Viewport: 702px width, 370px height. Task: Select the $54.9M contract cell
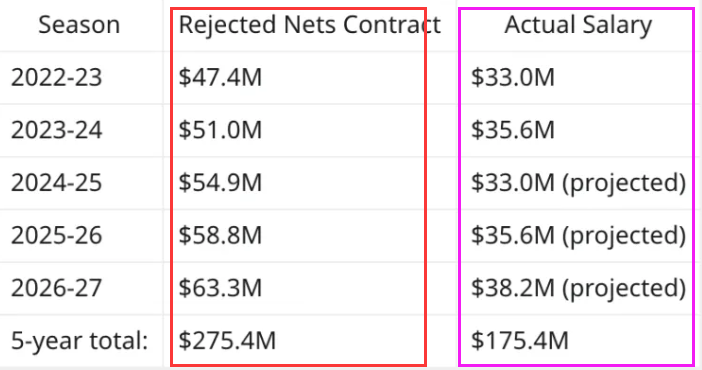[220, 183]
